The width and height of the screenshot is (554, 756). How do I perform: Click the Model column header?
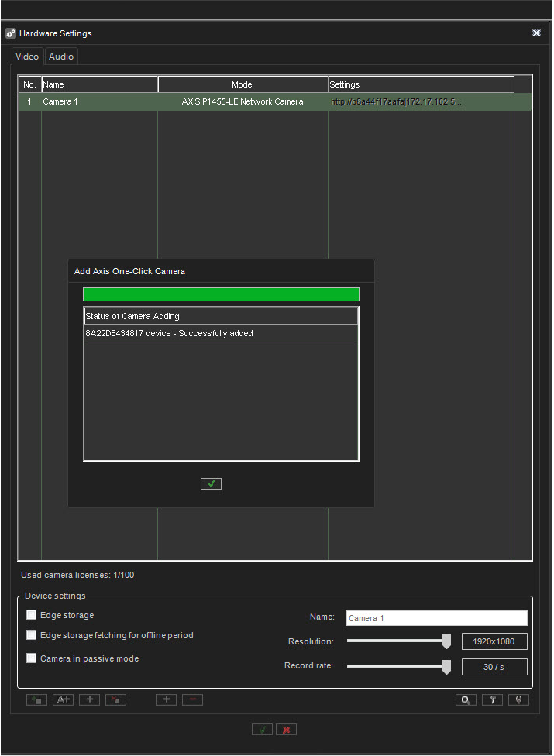pos(243,84)
